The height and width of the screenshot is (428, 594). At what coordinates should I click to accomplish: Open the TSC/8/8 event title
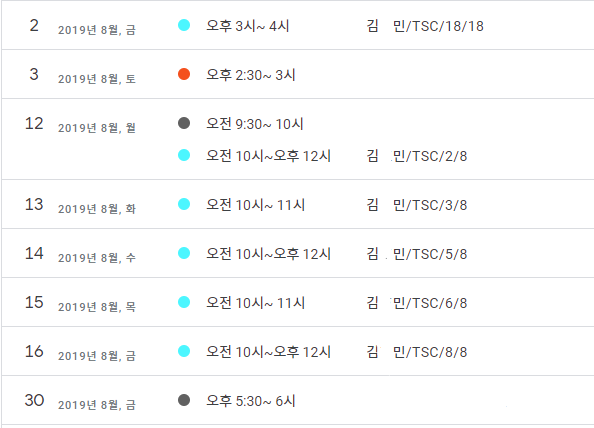(x=417, y=351)
